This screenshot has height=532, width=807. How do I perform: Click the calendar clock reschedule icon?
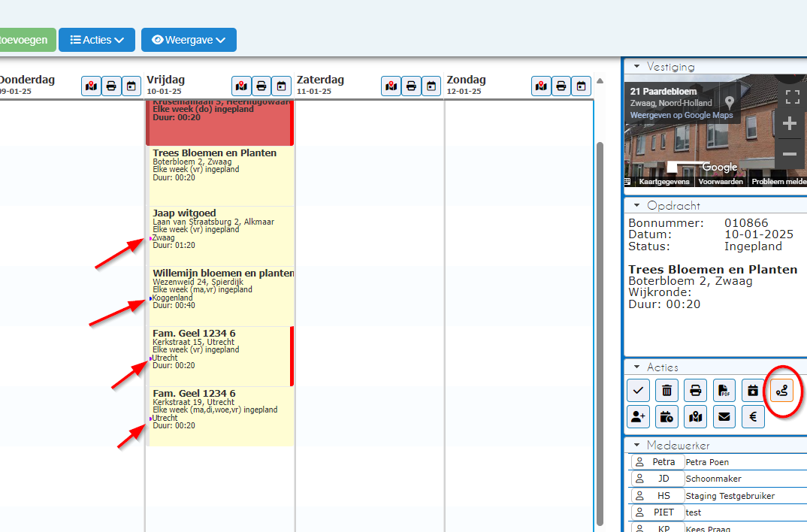pyautogui.click(x=667, y=417)
